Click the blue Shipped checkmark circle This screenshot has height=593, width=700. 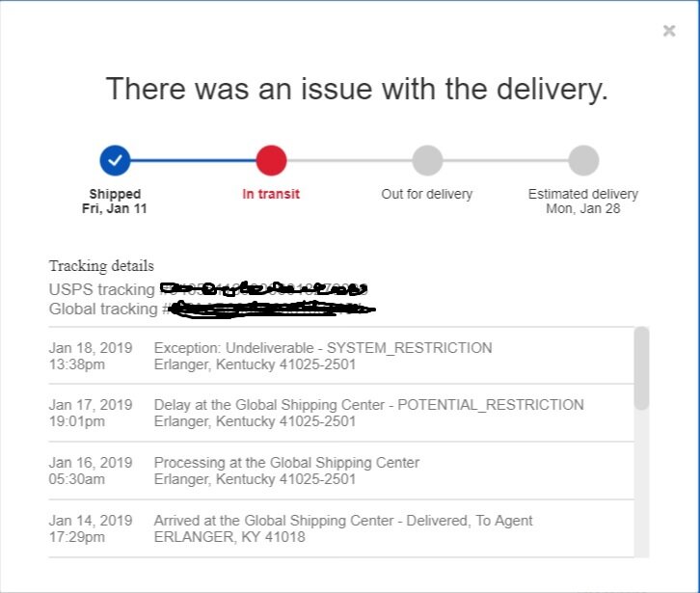[x=115, y=160]
